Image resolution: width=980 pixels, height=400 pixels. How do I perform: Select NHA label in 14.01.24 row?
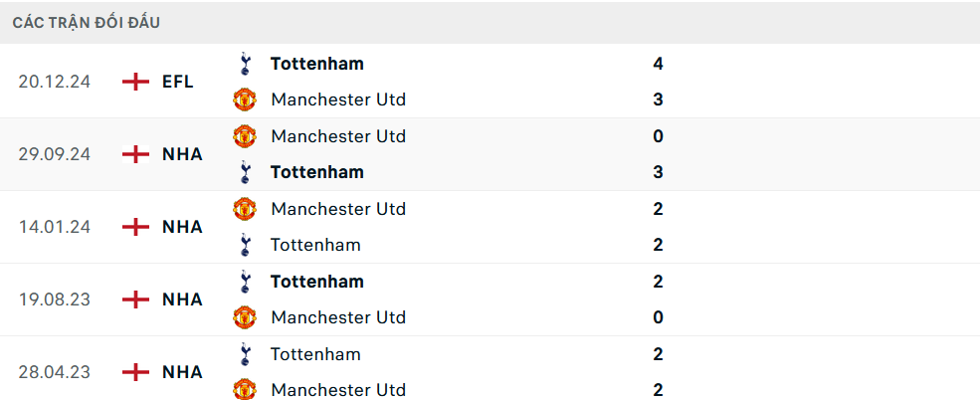click(182, 227)
